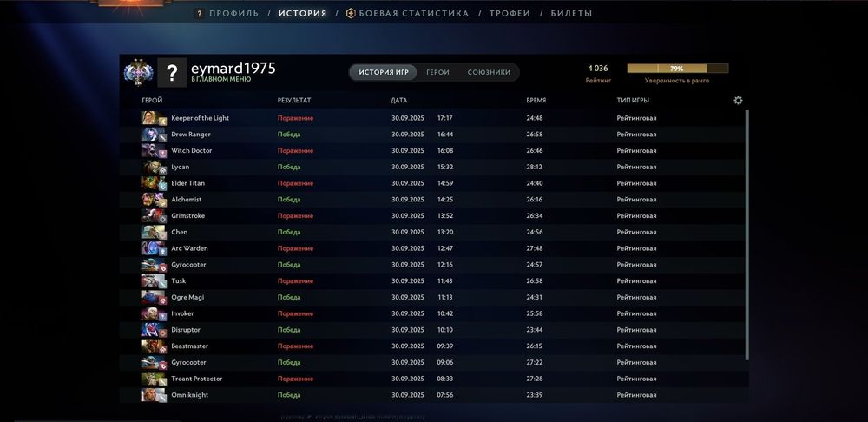The width and height of the screenshot is (868, 422).
Task: Click Рейтинговая in the Omniknight row
Action: click(x=636, y=395)
